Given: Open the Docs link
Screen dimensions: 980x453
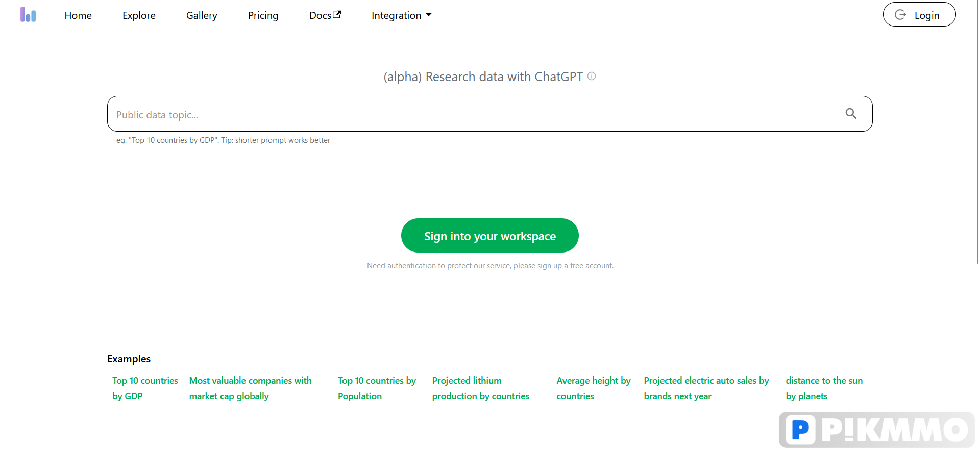Looking at the screenshot, I should click(x=325, y=15).
